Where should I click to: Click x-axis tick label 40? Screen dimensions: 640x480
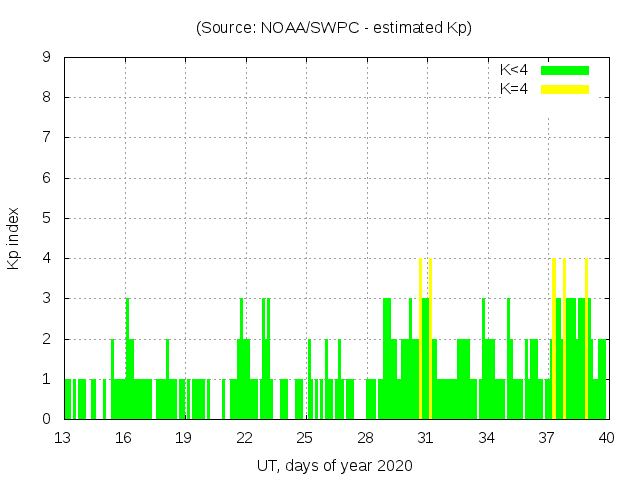[x=607, y=438]
